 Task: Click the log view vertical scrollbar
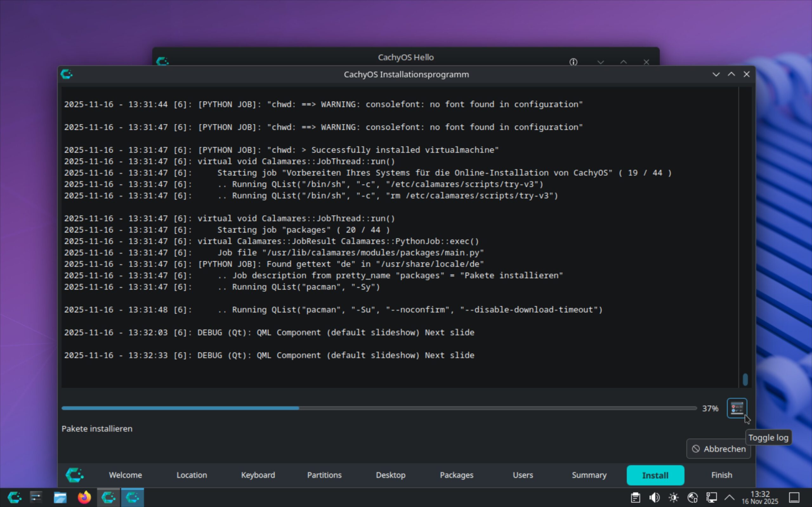745,380
